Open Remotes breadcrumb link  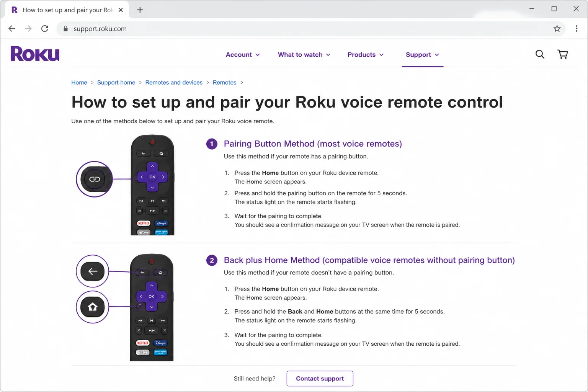coord(224,83)
